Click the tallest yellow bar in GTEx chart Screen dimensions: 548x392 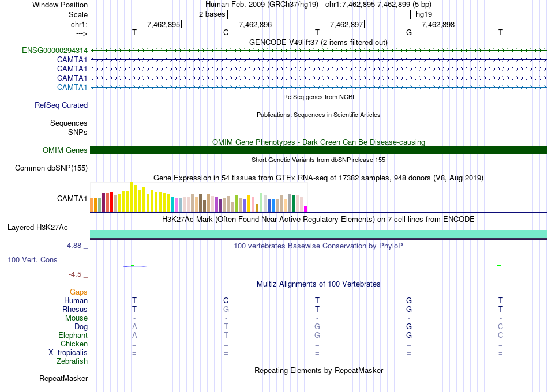click(132, 197)
